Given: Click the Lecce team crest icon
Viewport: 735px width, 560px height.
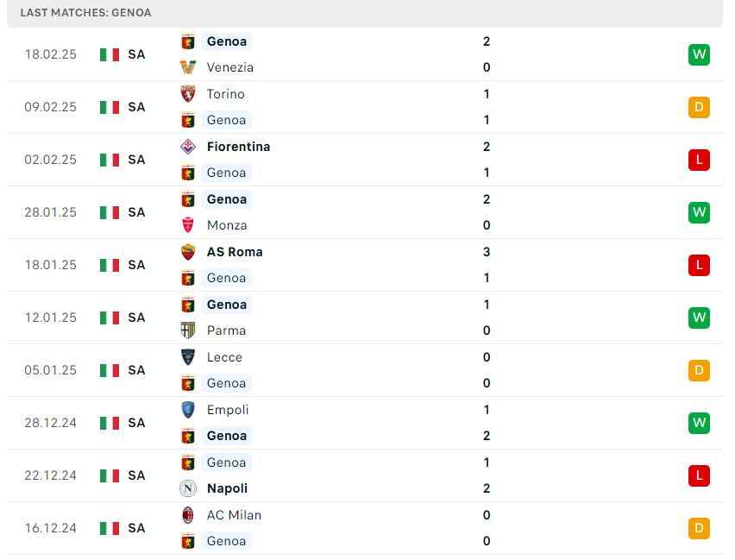Looking at the screenshot, I should point(188,357).
